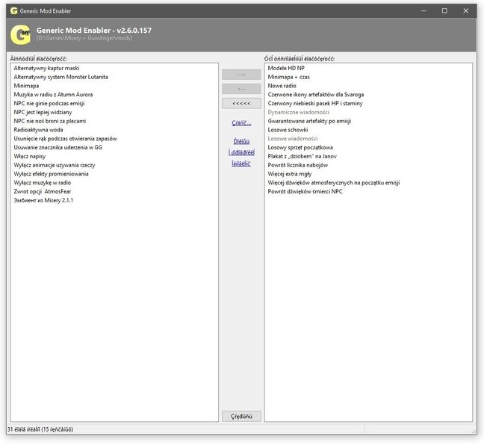Maximize the Generic Mod Enabler window
484x448 pixels.
[444, 10]
